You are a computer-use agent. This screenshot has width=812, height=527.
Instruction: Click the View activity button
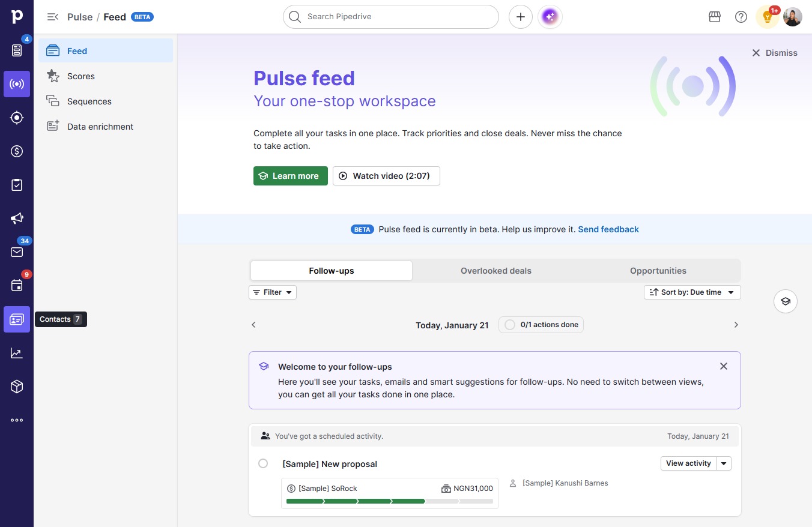(x=688, y=463)
